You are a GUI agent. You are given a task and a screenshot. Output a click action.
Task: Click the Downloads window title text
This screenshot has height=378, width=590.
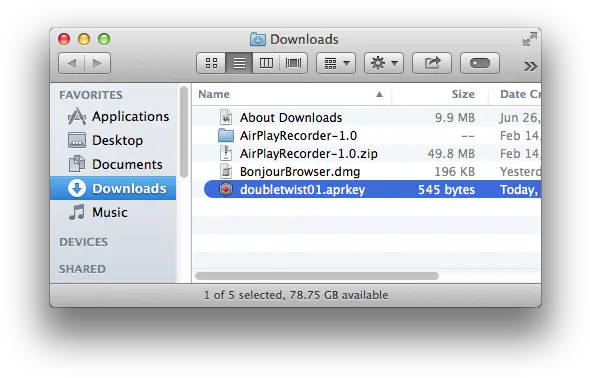(304, 39)
